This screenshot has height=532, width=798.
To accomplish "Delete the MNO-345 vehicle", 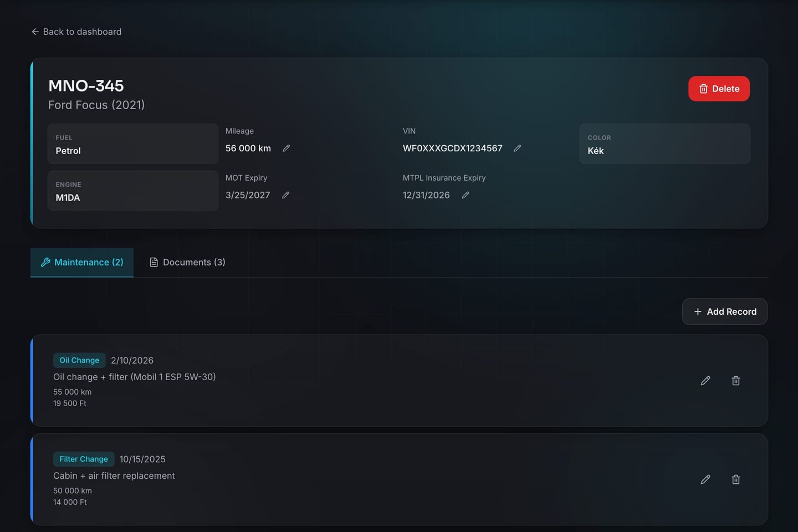I will click(719, 89).
